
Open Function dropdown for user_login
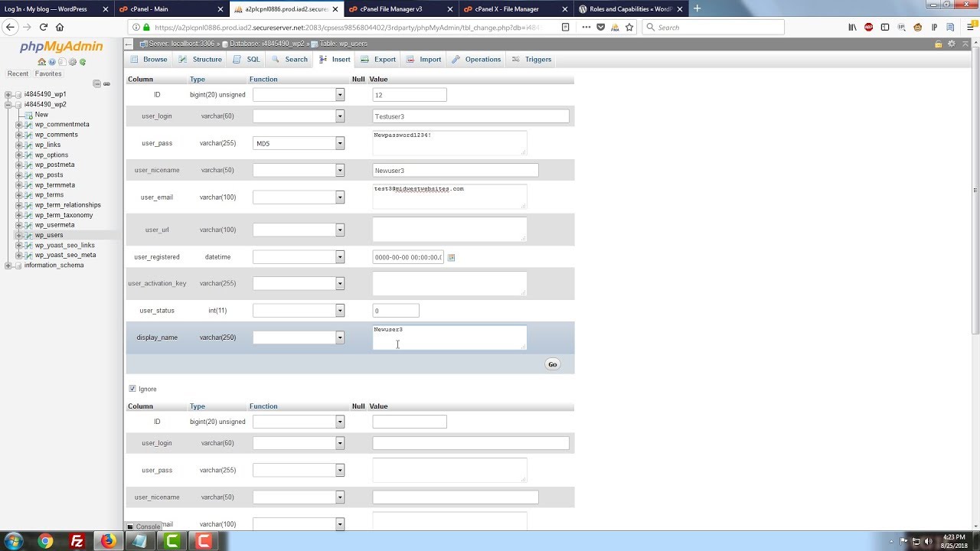299,116
